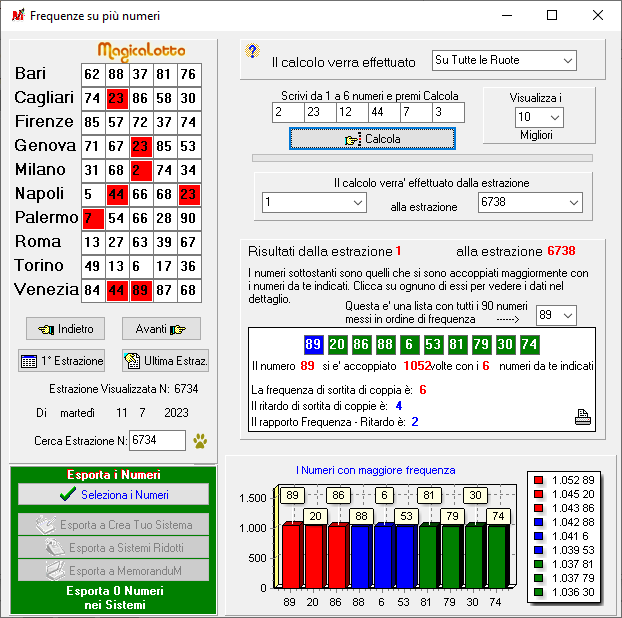Click the chart label 86 above the bars
Image resolution: width=622 pixels, height=618 pixels.
pos(338,495)
